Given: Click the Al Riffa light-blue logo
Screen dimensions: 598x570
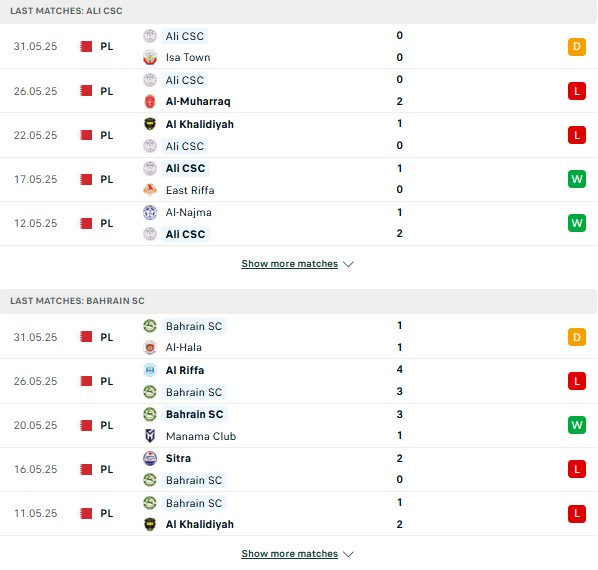Looking at the screenshot, I should (x=150, y=370).
